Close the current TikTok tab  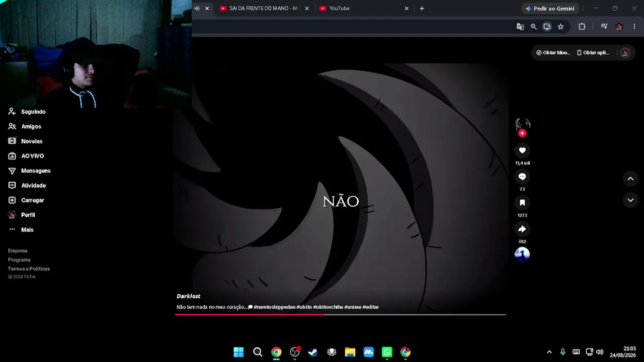pos(207,9)
